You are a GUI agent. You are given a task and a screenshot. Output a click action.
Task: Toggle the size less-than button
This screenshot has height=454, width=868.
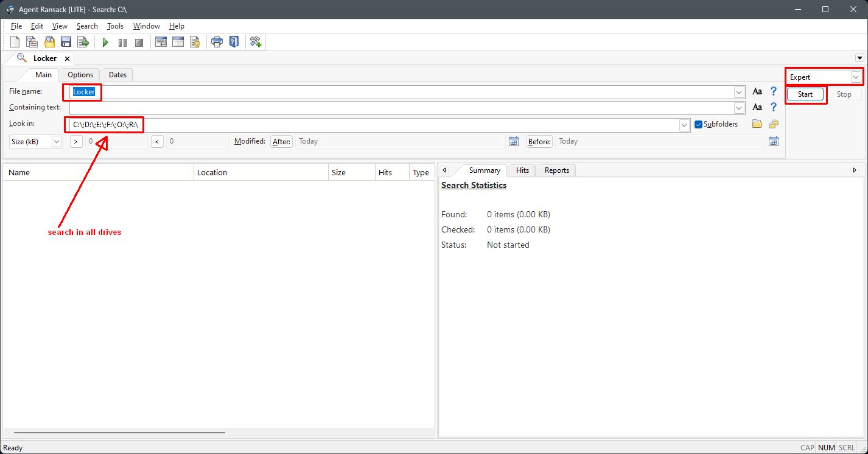(x=157, y=141)
